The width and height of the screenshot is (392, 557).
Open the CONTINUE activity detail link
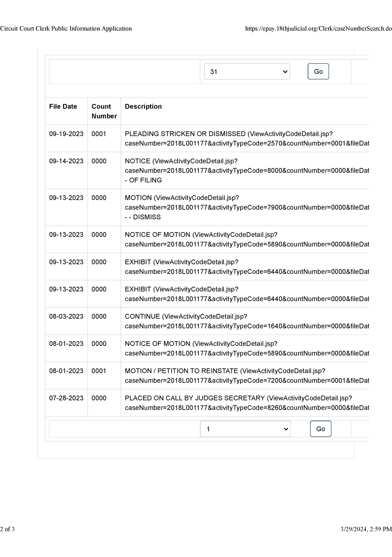(247, 321)
